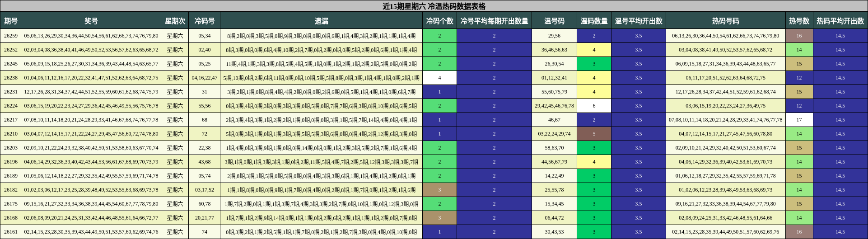Click cold numbers cell 60,78
The width and height of the screenshot is (868, 239).
click(x=205, y=204)
